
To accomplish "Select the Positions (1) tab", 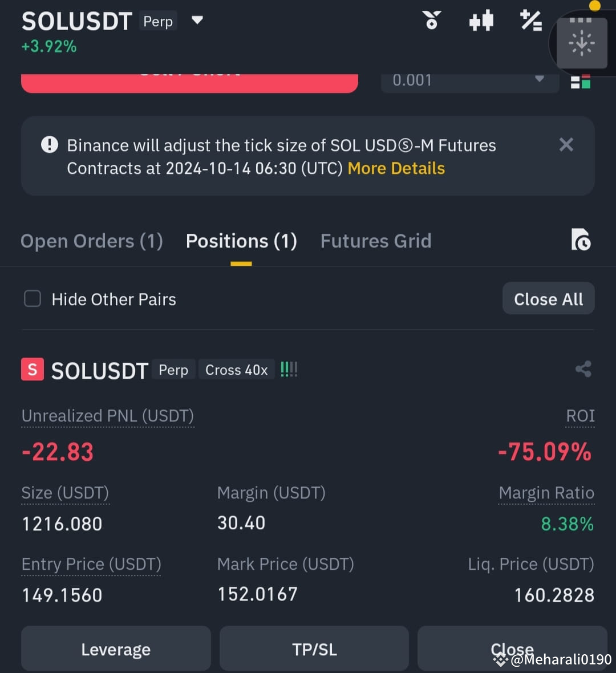I will 241,241.
